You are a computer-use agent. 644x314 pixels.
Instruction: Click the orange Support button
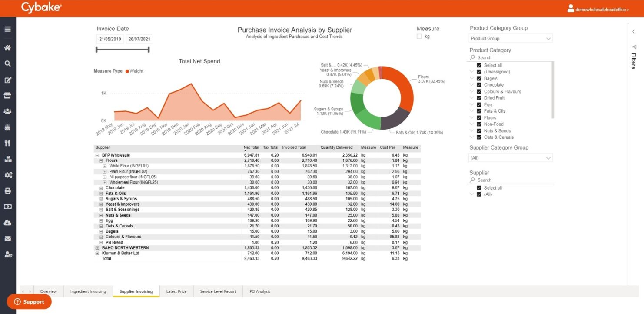tap(29, 302)
